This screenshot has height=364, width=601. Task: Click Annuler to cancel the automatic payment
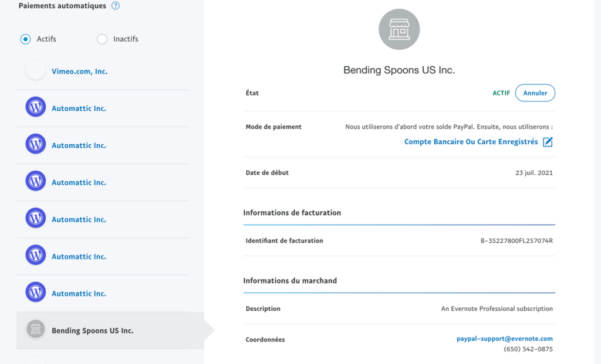pyautogui.click(x=535, y=93)
